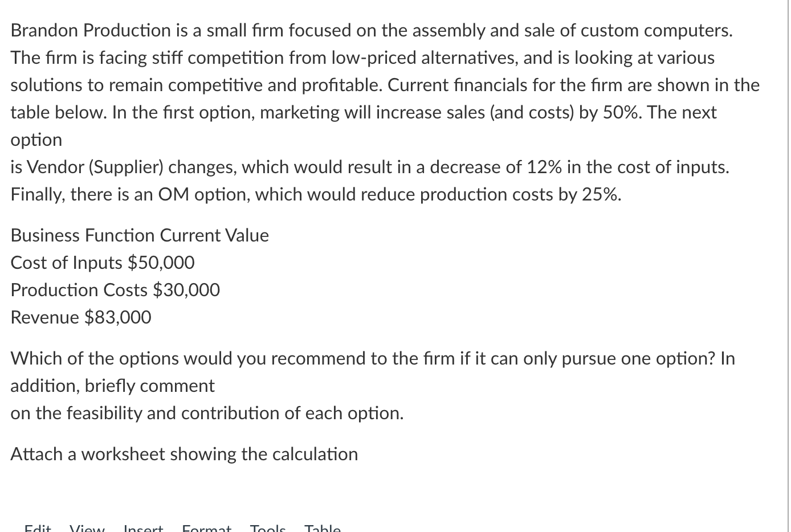Click 'Attach a worksheet showing the calculation' text
The width and height of the screenshot is (791, 532).
tap(184, 454)
